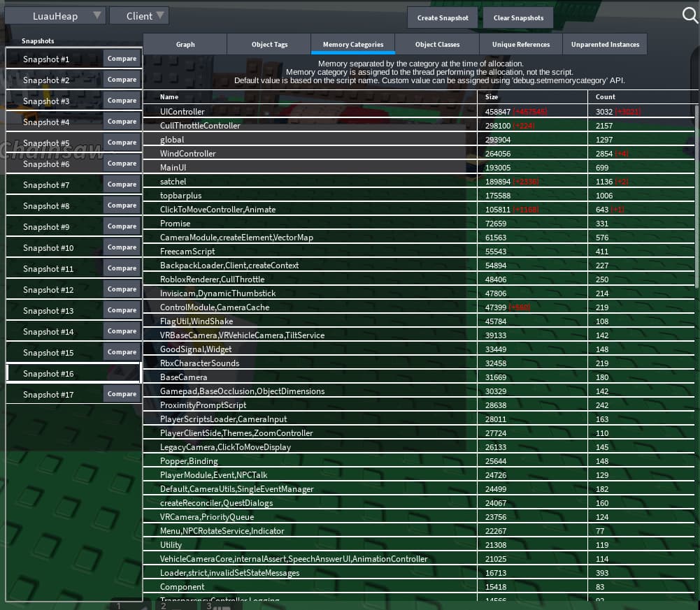Select the ControlModule,CameraCache row
The height and width of the screenshot is (610, 700).
(419, 307)
